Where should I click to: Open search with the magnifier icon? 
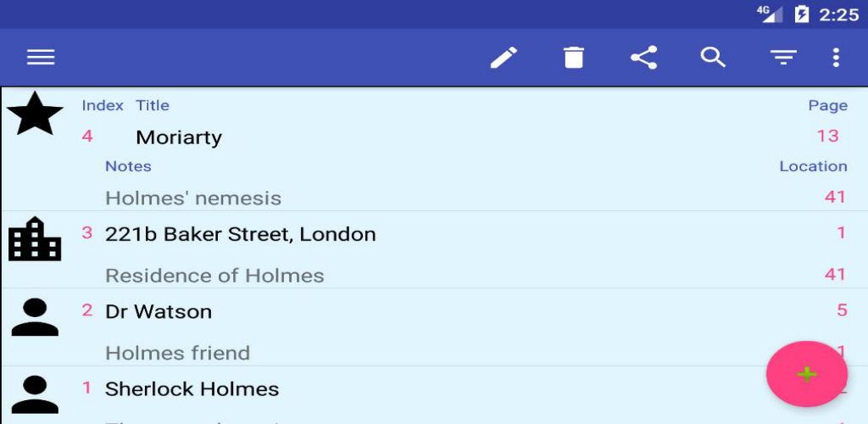click(x=713, y=58)
